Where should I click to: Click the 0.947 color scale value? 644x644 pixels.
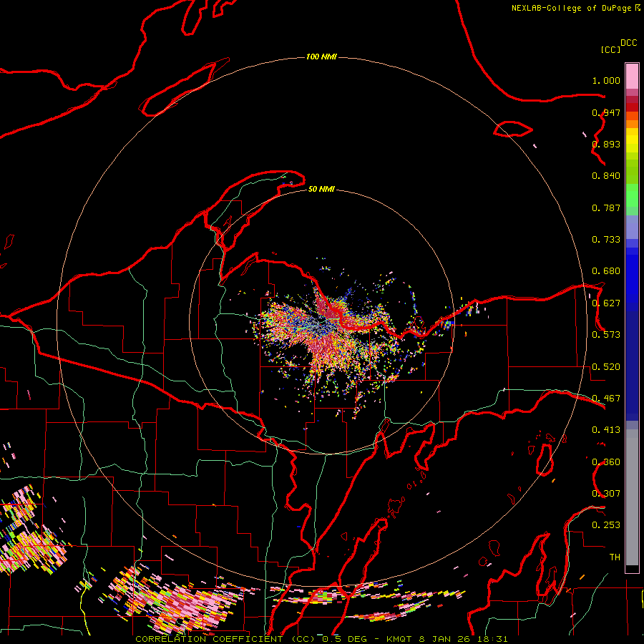click(606, 112)
